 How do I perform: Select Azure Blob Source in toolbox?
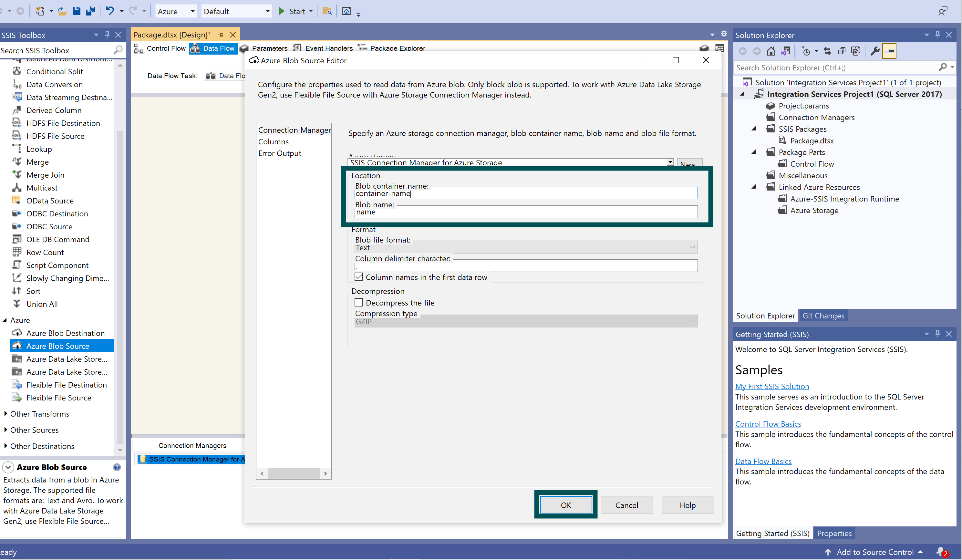point(62,346)
